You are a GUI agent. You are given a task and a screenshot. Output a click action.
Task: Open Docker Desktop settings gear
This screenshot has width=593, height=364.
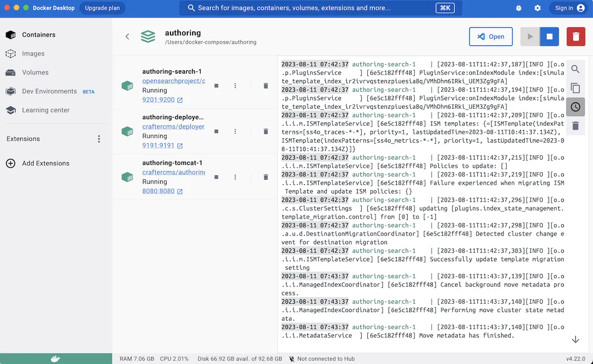[538, 8]
